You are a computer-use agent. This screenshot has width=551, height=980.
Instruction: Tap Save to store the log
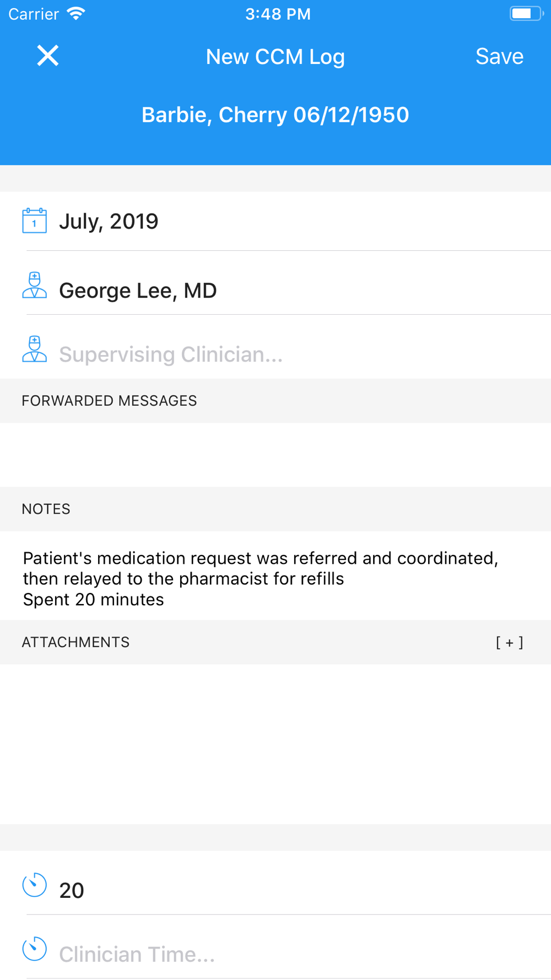[x=499, y=56]
